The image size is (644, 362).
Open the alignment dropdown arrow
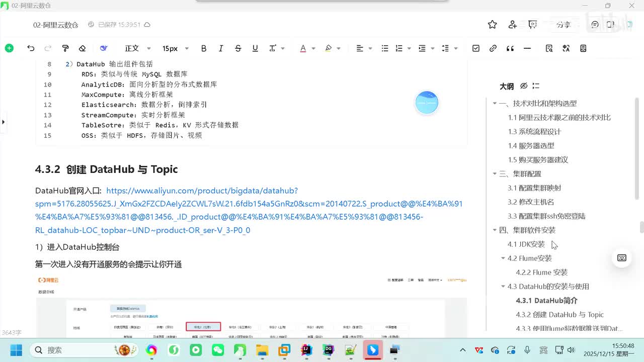370,49
